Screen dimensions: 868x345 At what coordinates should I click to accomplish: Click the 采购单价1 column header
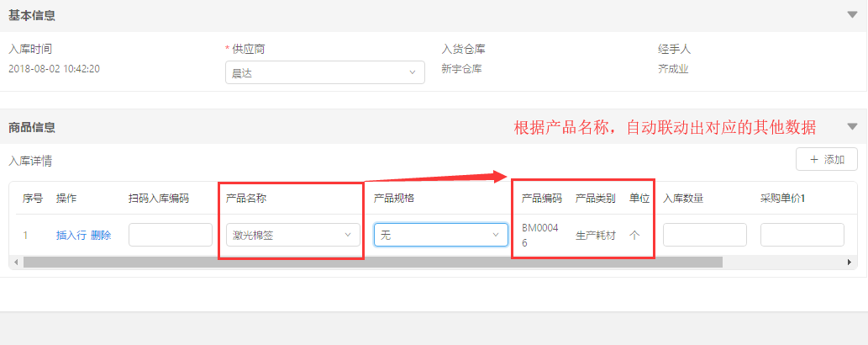pyautogui.click(x=782, y=199)
